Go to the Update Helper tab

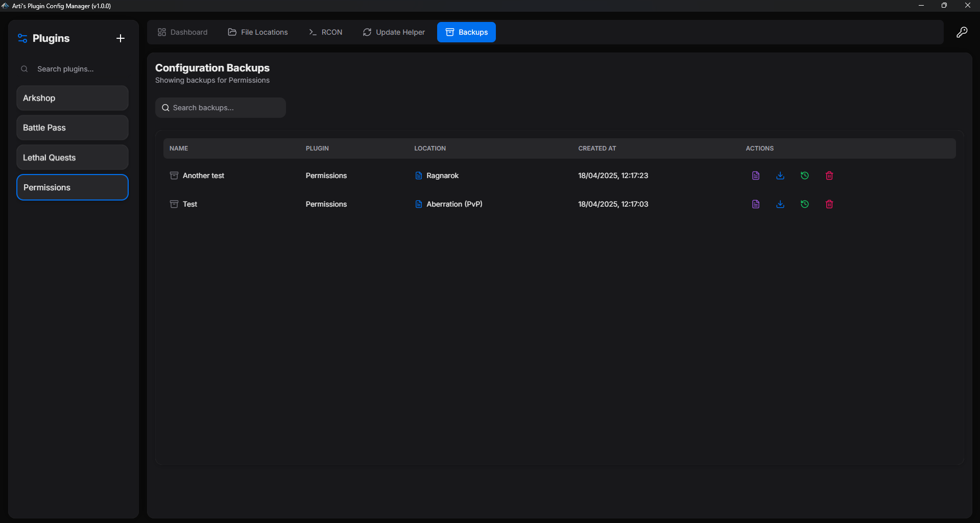[394, 32]
